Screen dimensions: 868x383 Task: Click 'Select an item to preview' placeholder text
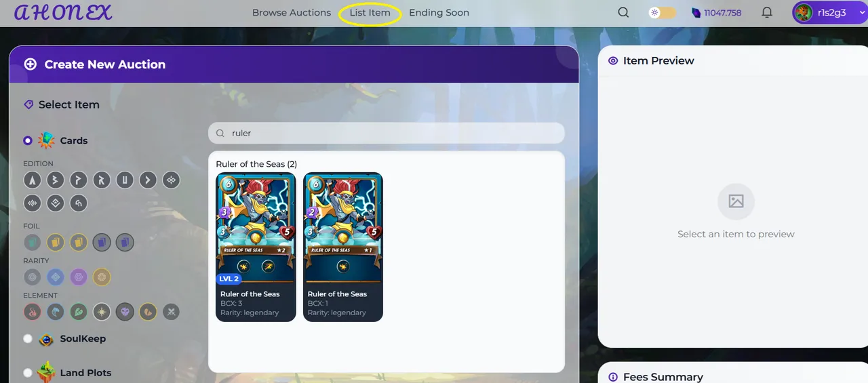(x=736, y=234)
